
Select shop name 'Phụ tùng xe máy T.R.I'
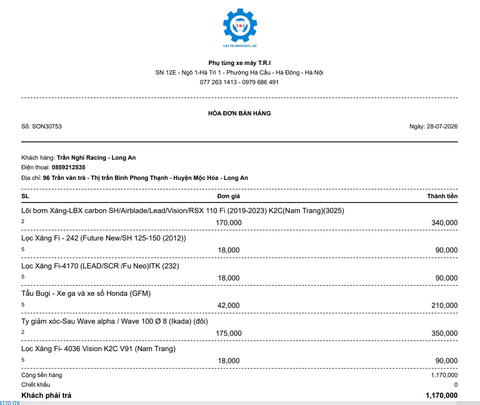click(x=240, y=63)
